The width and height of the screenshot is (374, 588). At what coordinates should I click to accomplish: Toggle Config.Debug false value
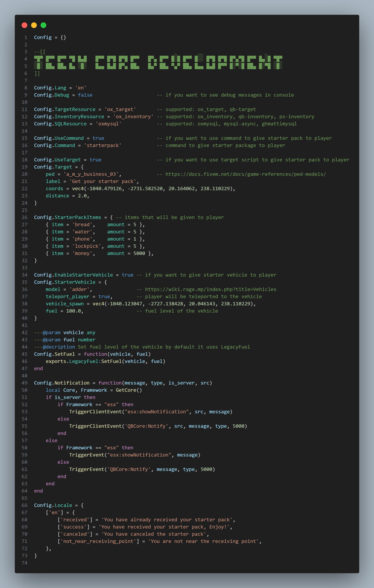tap(85, 95)
